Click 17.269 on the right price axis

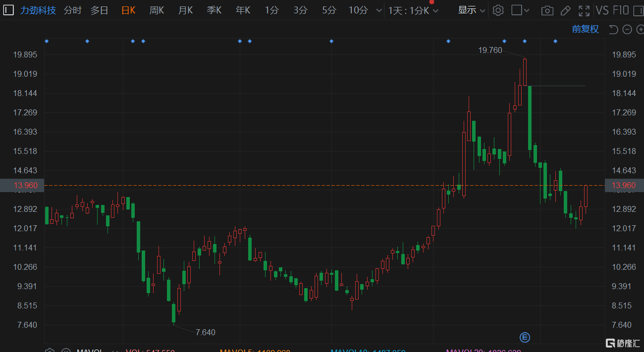[624, 112]
